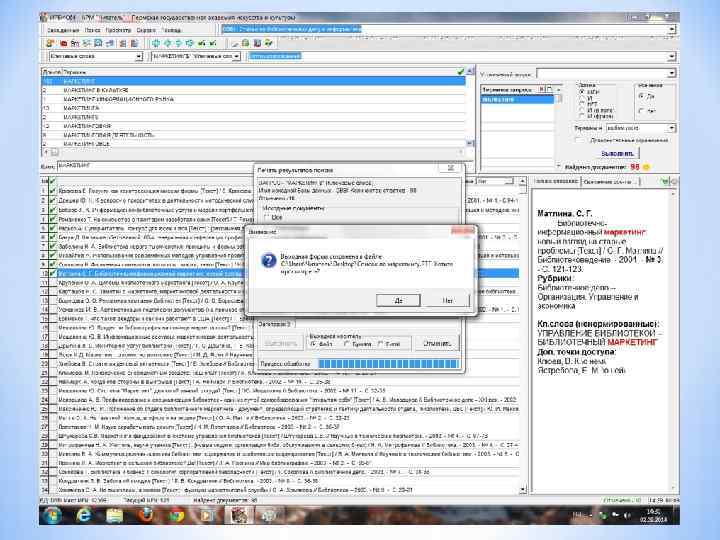Viewport: 720px width, 540px height.
Task: Click the results list scrollbar down arrow
Action: [x=523, y=490]
